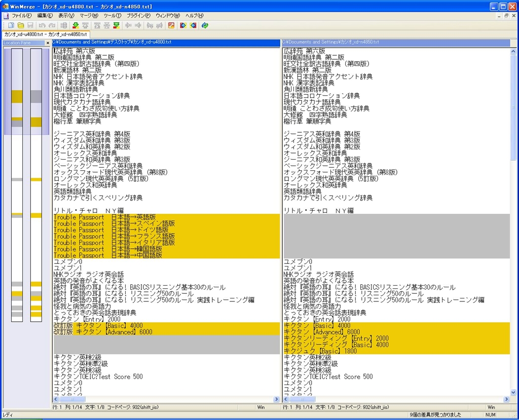Jump to next difference with green down arrow
The image size is (519, 420).
(76, 25)
